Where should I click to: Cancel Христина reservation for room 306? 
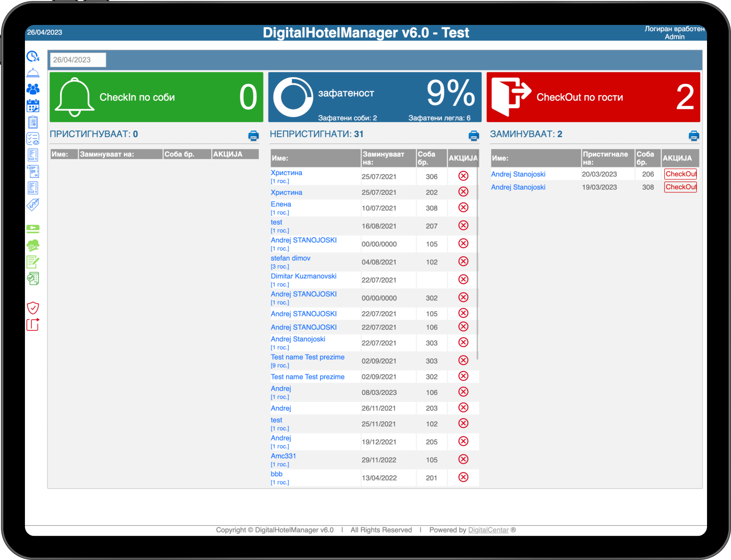[x=463, y=176]
